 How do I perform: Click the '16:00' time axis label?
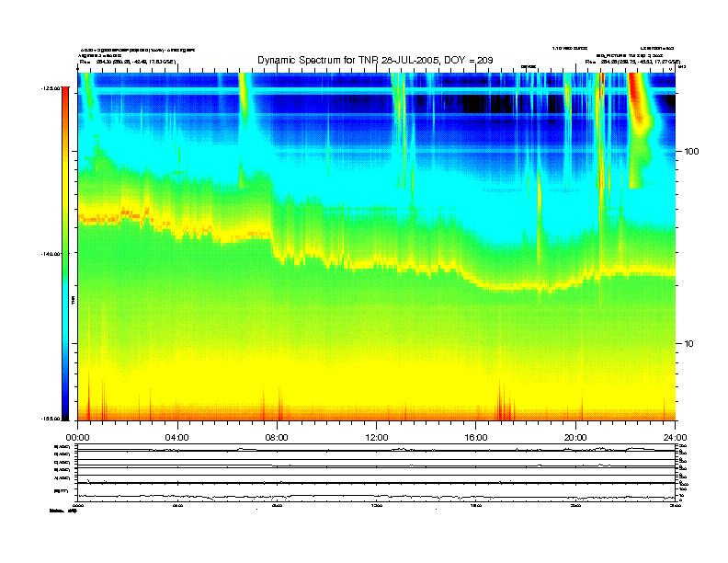coord(476,438)
